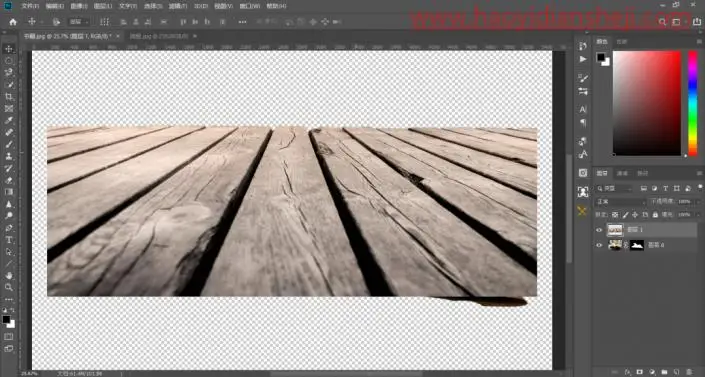This screenshot has height=377, width=705.
Task: Select the Lasso tool
Action: pyautogui.click(x=9, y=72)
